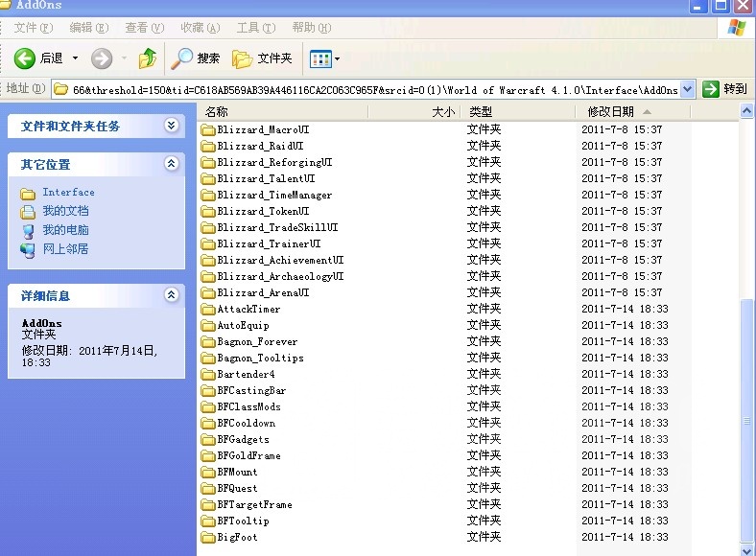Click the BFMount folder name

click(237, 473)
